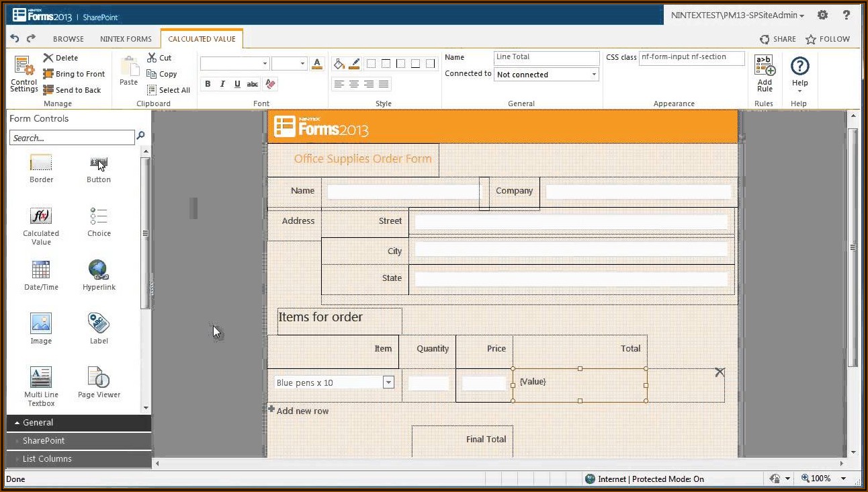The width and height of the screenshot is (868, 492).
Task: Toggle underline formatting
Action: tap(237, 84)
